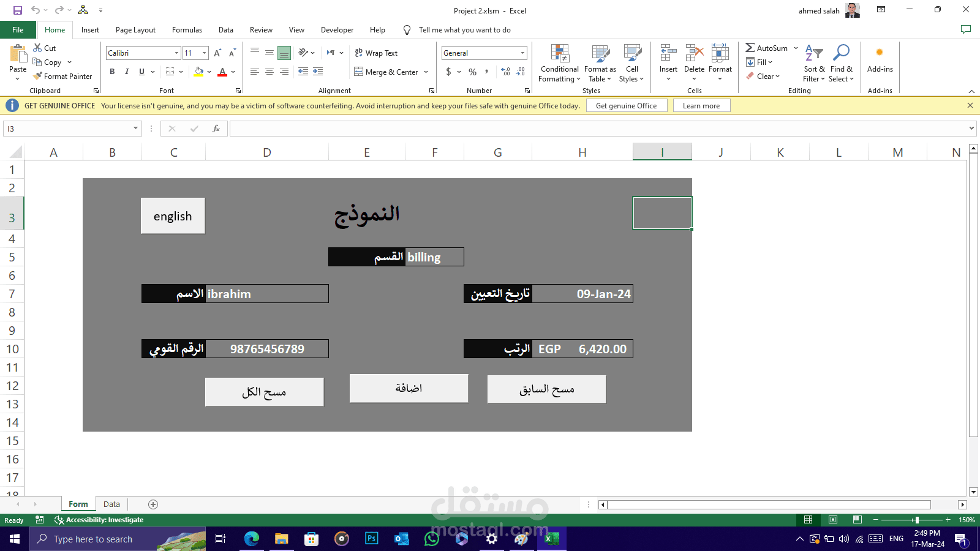Open the font size dropdown
Viewport: 980px width, 551px height.
tap(205, 53)
